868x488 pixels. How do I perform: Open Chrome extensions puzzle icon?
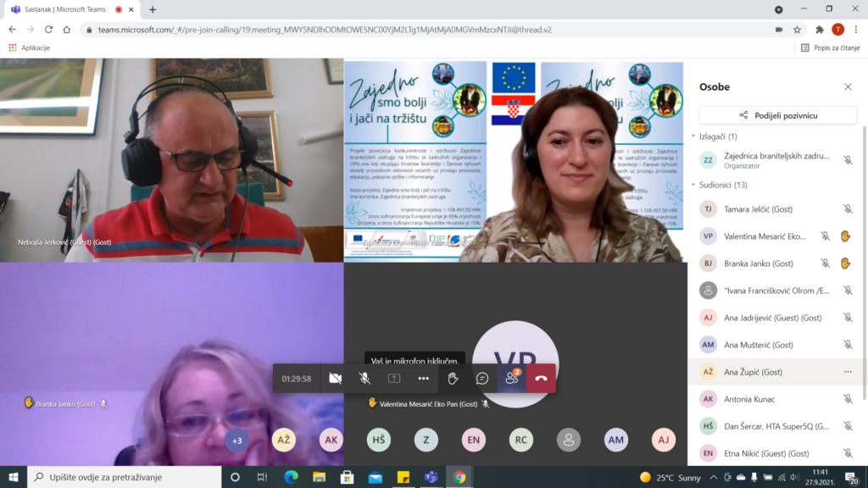819,29
